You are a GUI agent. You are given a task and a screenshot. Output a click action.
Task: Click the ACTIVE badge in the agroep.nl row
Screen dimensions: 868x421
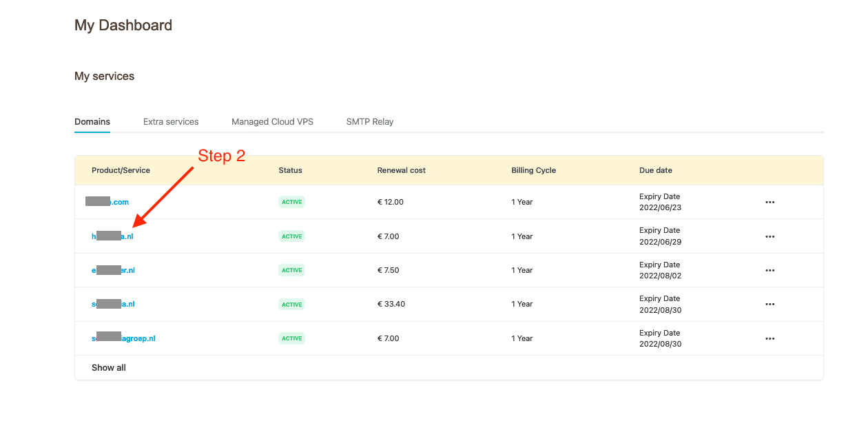click(x=291, y=338)
